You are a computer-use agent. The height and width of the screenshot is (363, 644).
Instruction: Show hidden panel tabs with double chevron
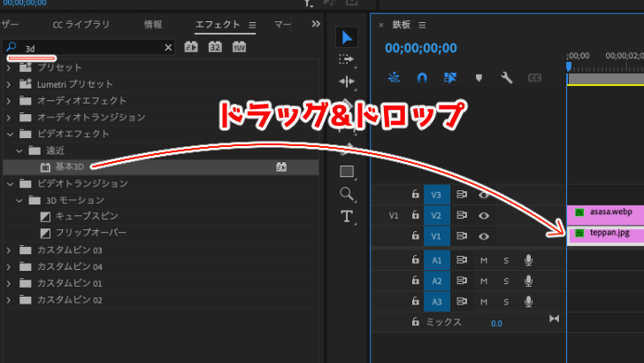316,24
